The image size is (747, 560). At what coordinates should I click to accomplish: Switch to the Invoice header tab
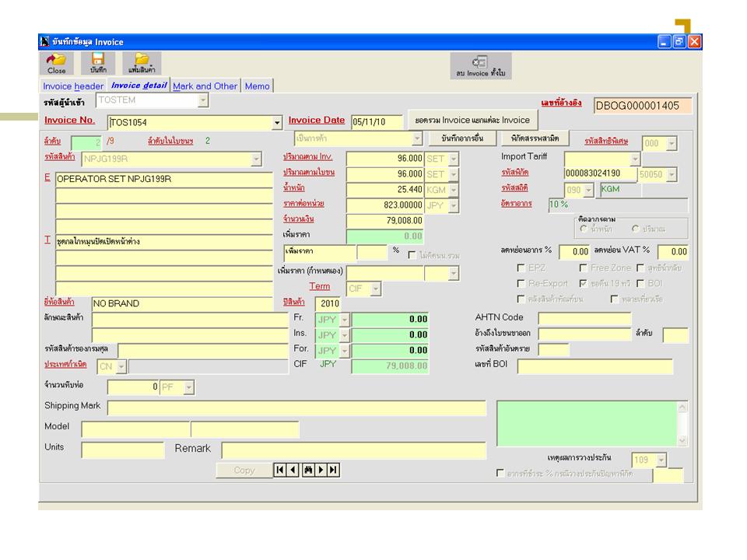pos(73,86)
